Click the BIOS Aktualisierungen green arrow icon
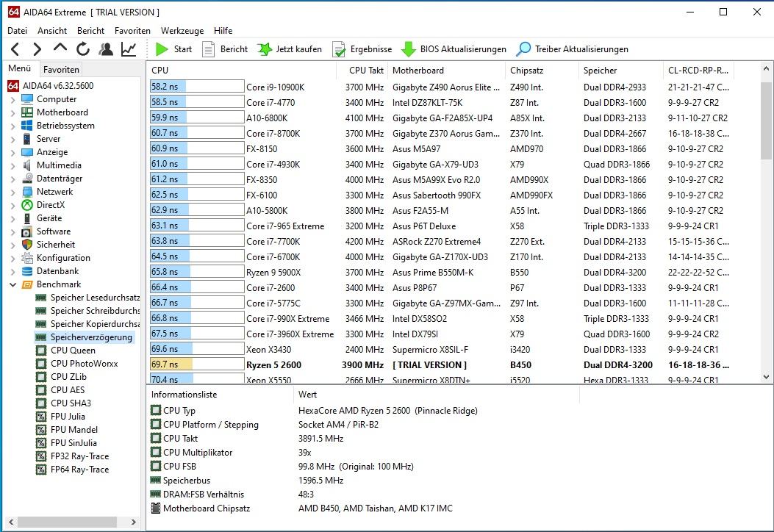 [x=408, y=49]
